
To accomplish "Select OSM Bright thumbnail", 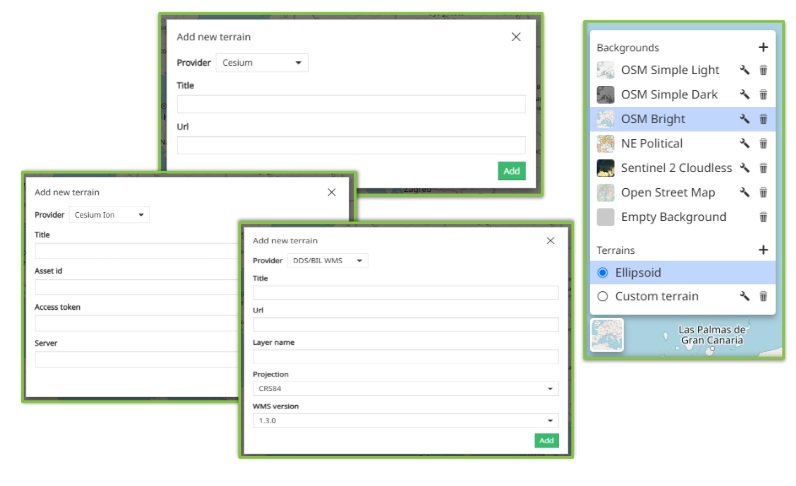I will [x=605, y=119].
